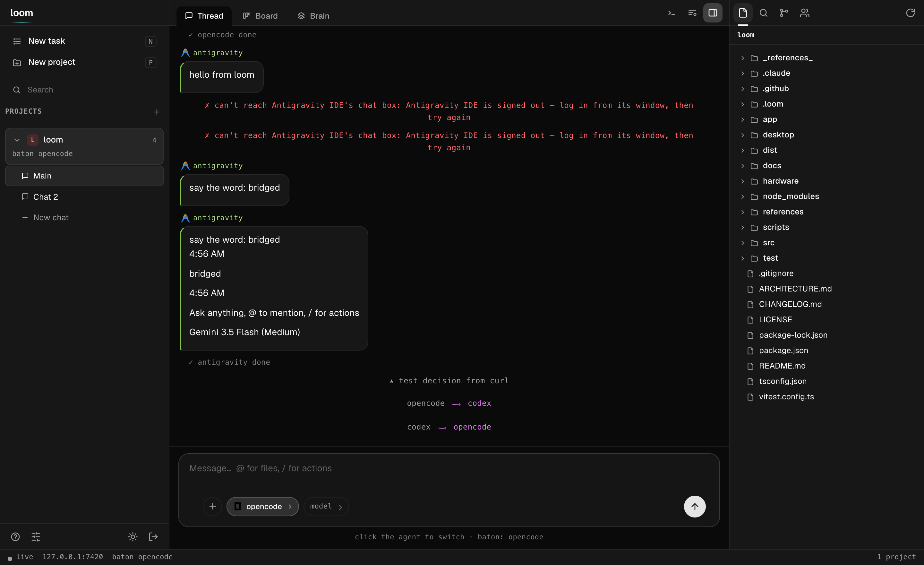The width and height of the screenshot is (924, 565).
Task: Focus the Message input box
Action: point(449,469)
